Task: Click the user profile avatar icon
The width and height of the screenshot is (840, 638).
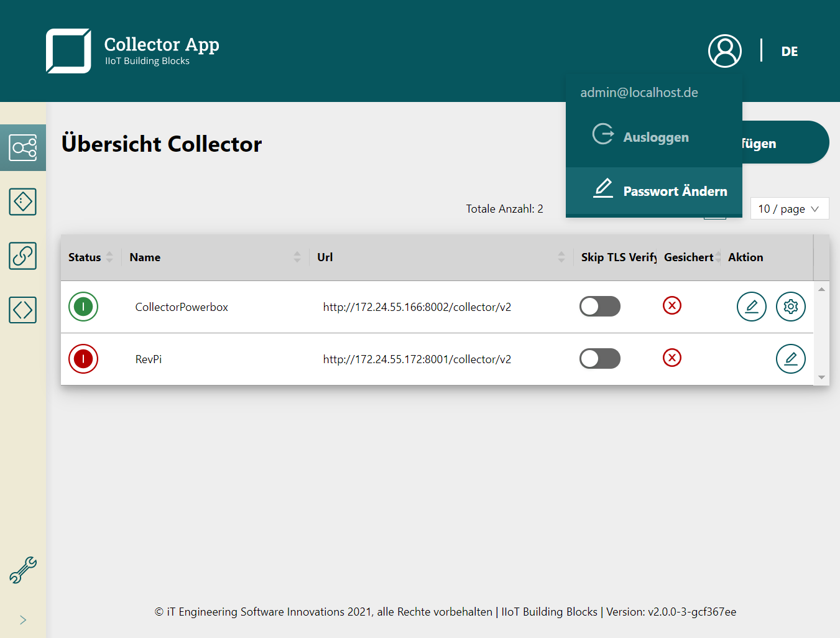Action: pos(724,51)
